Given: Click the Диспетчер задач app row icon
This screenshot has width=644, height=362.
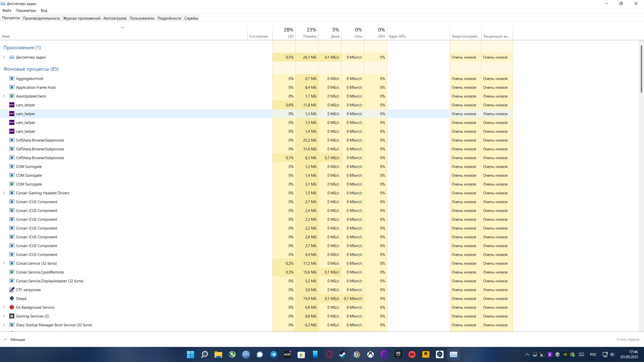Looking at the screenshot, I should pyautogui.click(x=12, y=57).
